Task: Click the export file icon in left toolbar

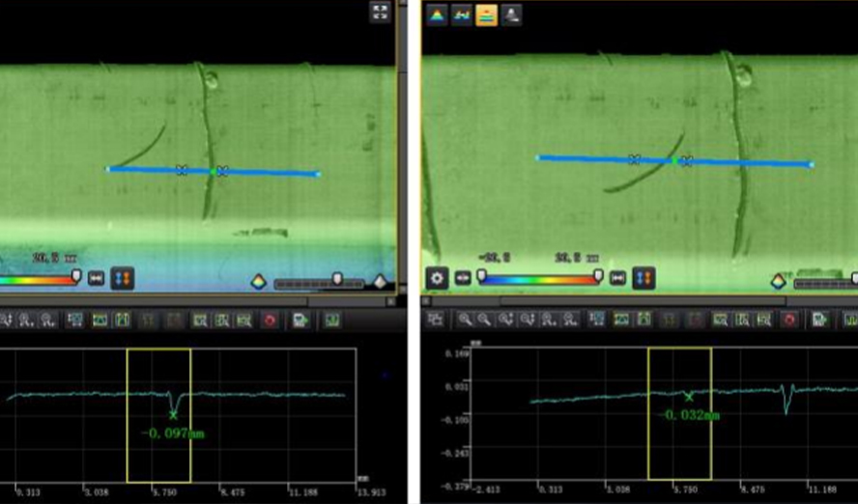Action: click(300, 320)
